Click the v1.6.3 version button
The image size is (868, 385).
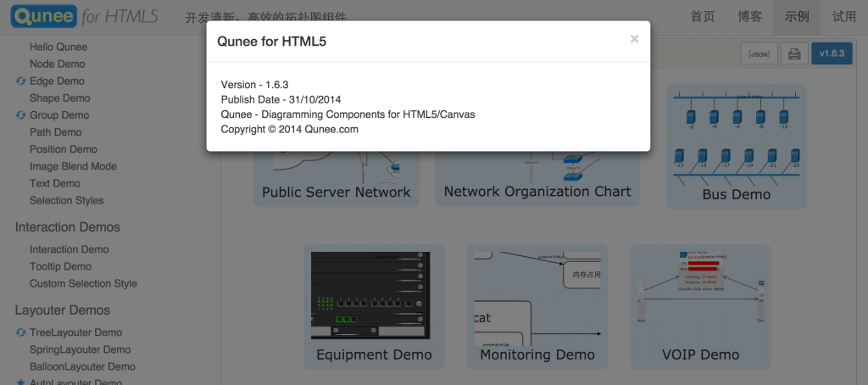pyautogui.click(x=832, y=53)
